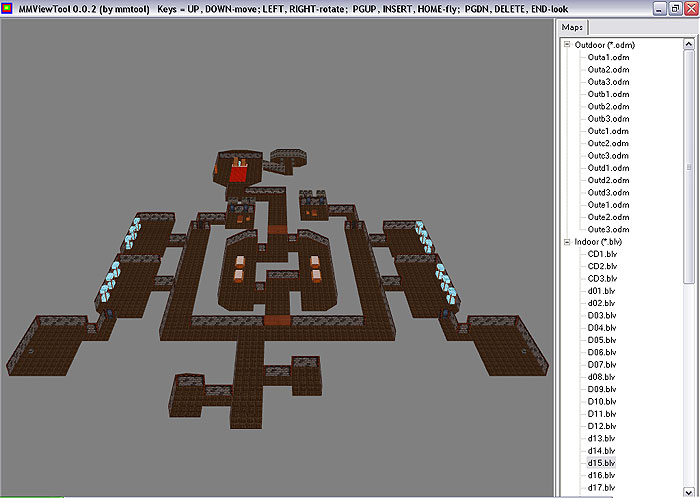Choose the D07.blv indoor map
This screenshot has height=498, width=700.
[x=602, y=365]
